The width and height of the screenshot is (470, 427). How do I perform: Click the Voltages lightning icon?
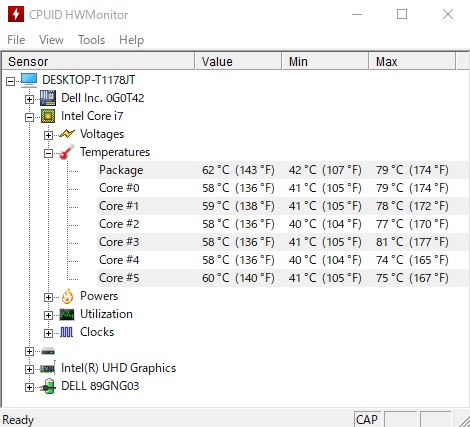(67, 134)
